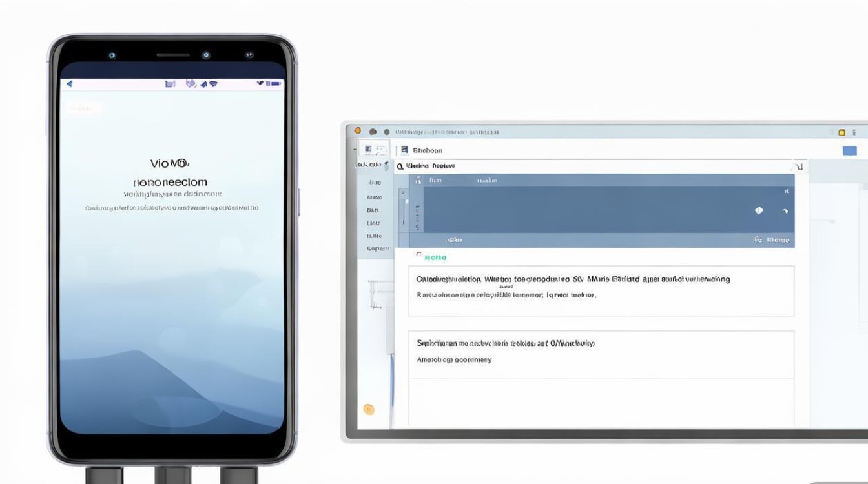This screenshot has width=868, height=484.
Task: Tap the back arrow on phone status bar
Action: click(70, 84)
